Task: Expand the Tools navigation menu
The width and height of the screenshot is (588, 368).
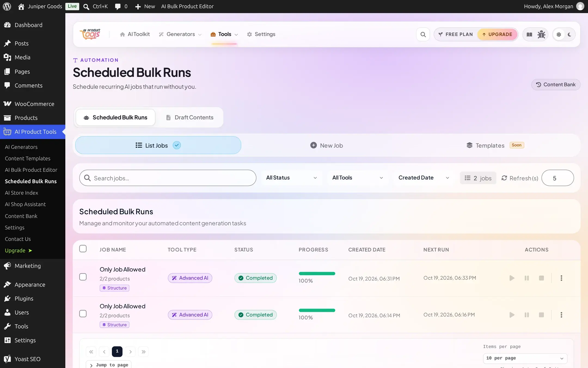Action: coord(224,34)
